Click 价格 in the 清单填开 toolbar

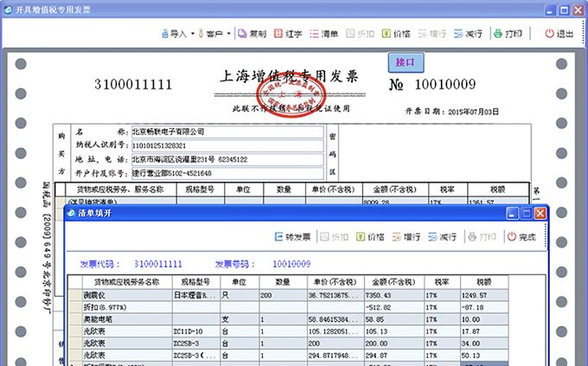click(370, 237)
